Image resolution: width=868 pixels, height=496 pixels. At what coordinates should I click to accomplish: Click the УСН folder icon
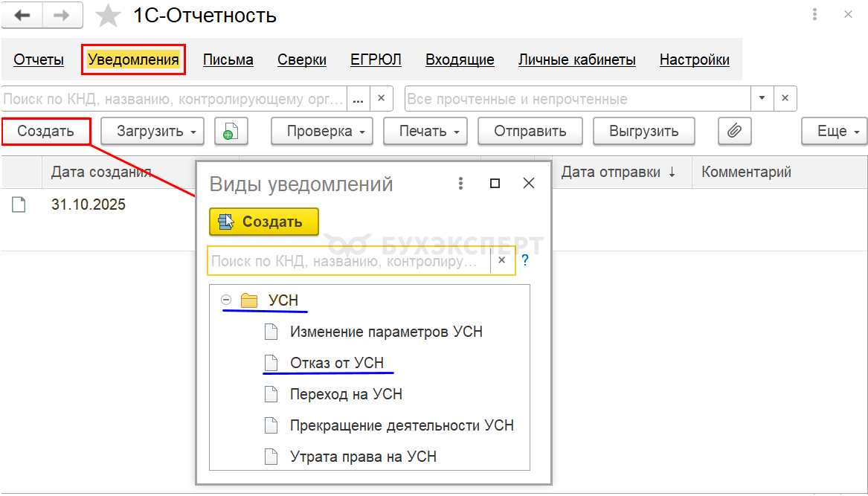[x=250, y=300]
